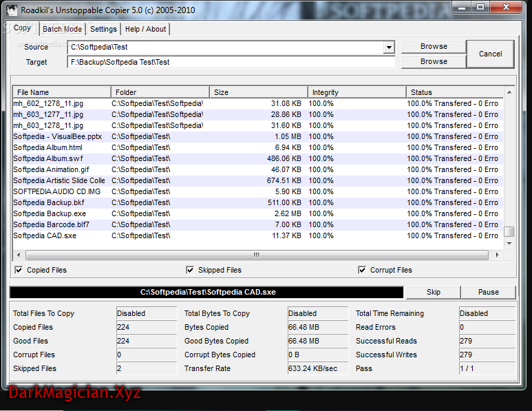The width and height of the screenshot is (532, 411).
Task: Click the file list scroll up arrow
Action: point(509,92)
